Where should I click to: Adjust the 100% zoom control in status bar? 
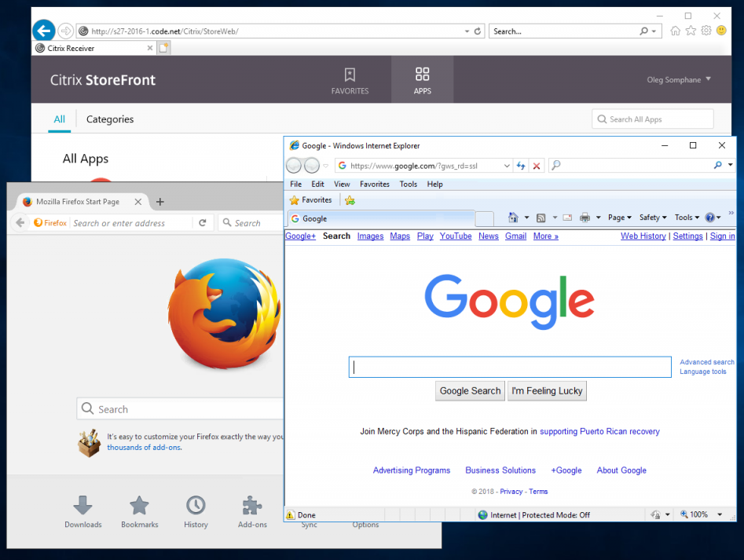point(698,514)
